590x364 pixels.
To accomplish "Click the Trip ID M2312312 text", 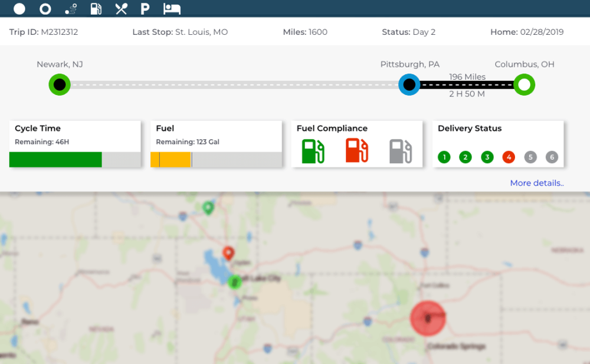I will (x=44, y=32).
